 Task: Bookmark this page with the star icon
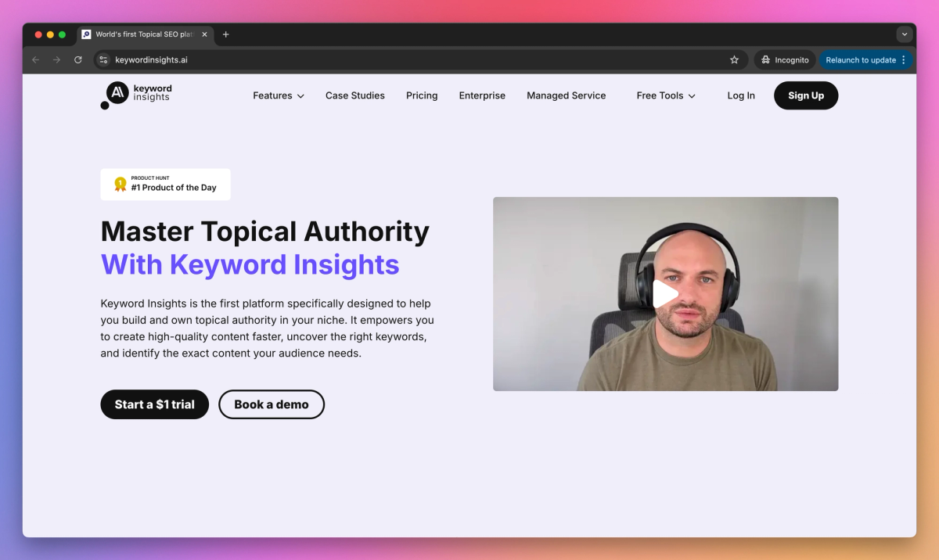(x=734, y=59)
